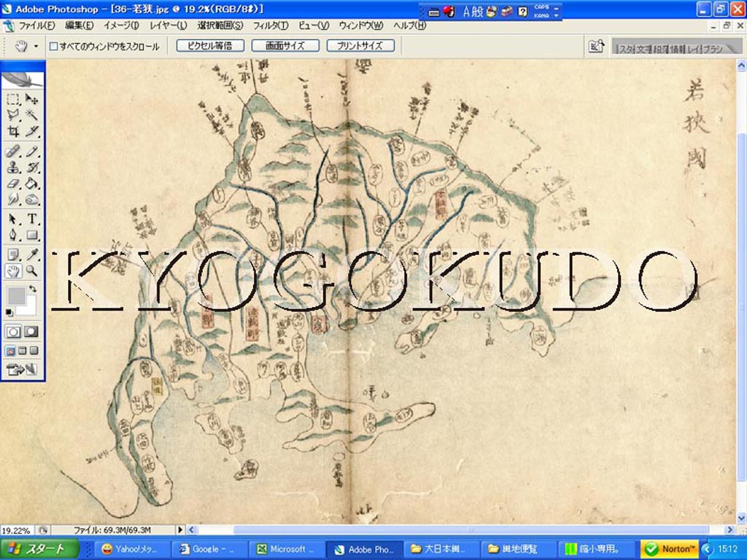The image size is (747, 560).
Task: Switch to Standard editing mode
Action: (13, 332)
